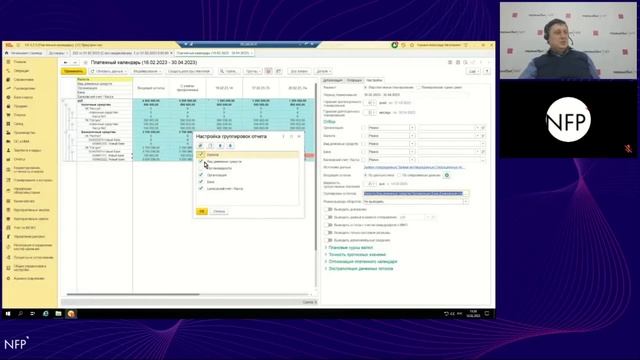Open File Explorer from taskbar
The height and width of the screenshot is (360, 640).
58,313
